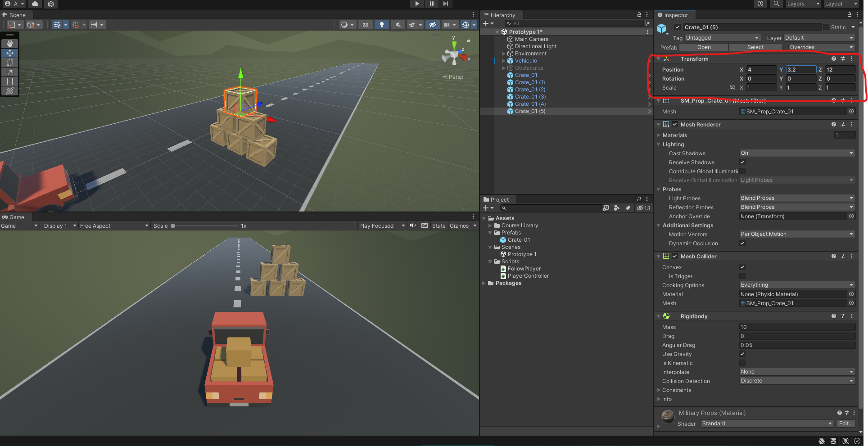Click the prefab Select button
This screenshot has width=868, height=446.
click(755, 47)
